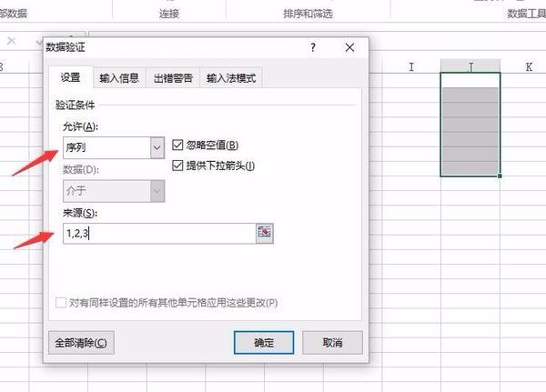Toggle the 提供下拉箭头 checkbox

tap(177, 166)
